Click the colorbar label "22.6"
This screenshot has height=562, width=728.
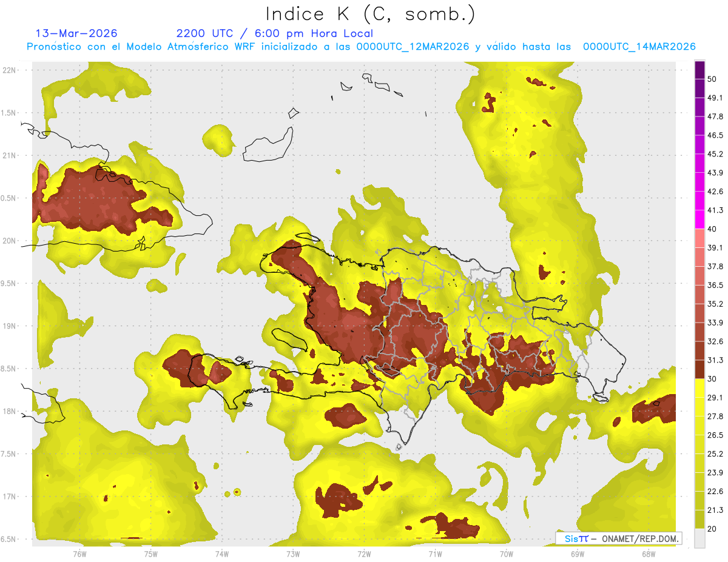click(x=716, y=492)
